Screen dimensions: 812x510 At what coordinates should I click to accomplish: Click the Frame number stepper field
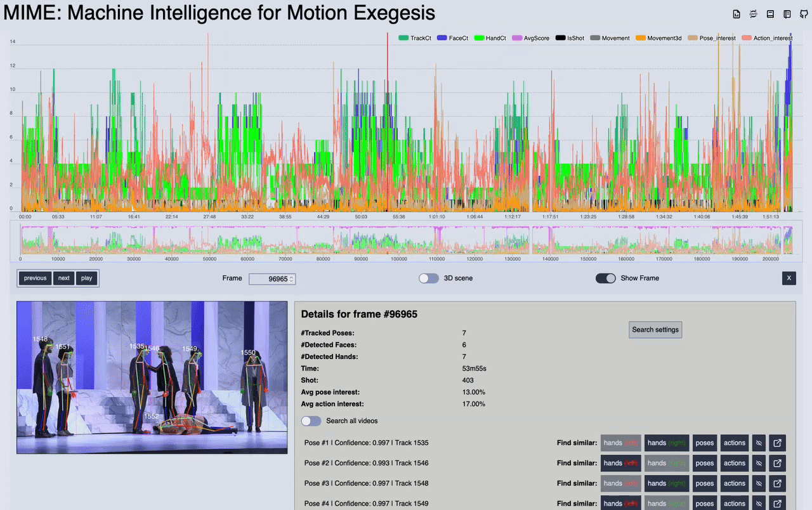click(x=272, y=279)
